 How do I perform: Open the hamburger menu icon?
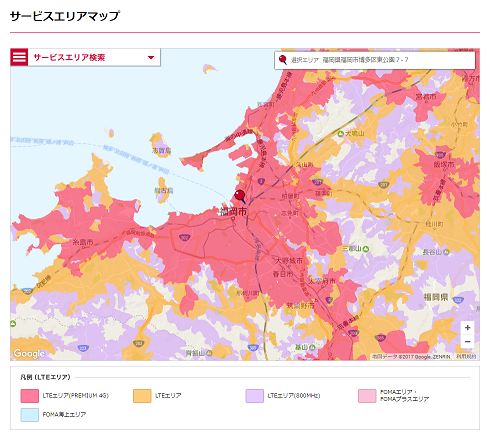point(19,57)
